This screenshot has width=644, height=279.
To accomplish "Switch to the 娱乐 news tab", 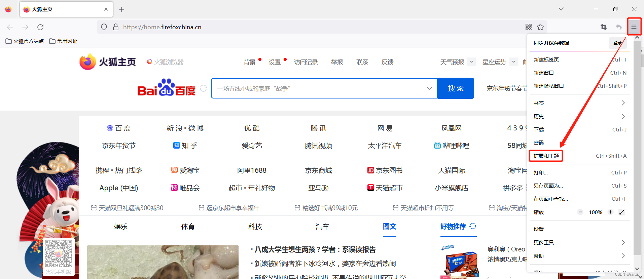I will point(120,226).
